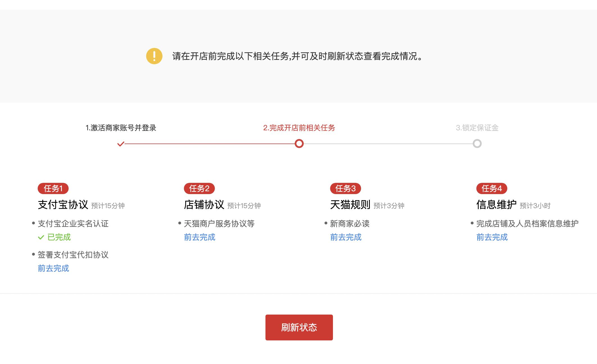Open 前去完成 under 完成店铺及人员档案信息维护

click(x=492, y=237)
